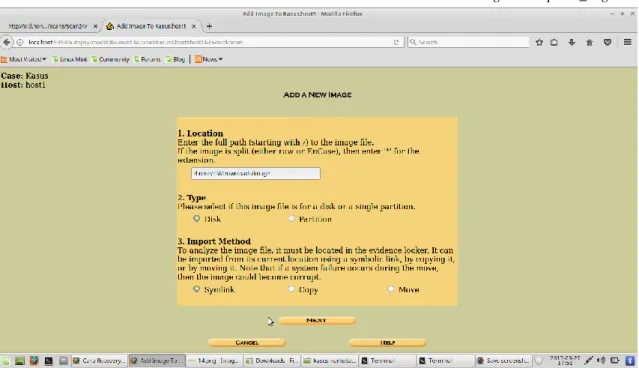Click the HELP button
Image resolution: width=639 pixels, height=368 pixels.
(387, 342)
